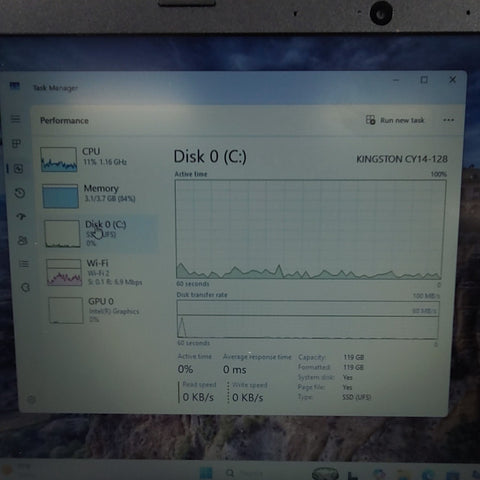Click the 0 ms average response time value
The height and width of the screenshot is (480, 480).
click(235, 369)
